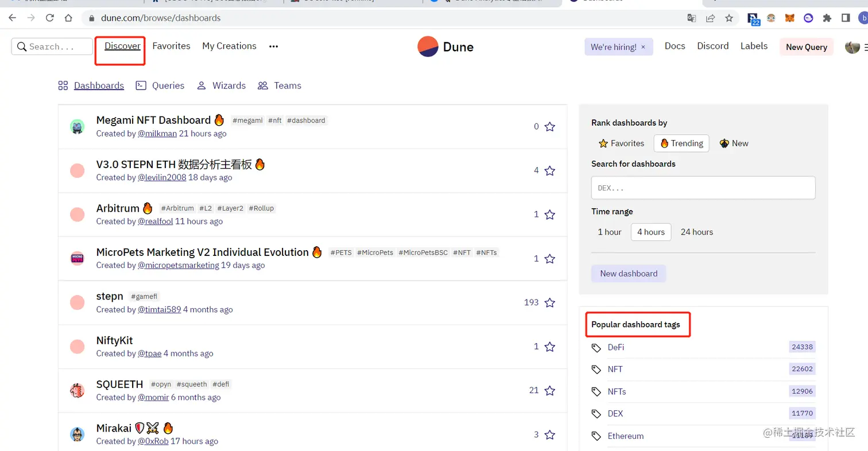
Task: Open the browser home icon
Action: (x=68, y=18)
